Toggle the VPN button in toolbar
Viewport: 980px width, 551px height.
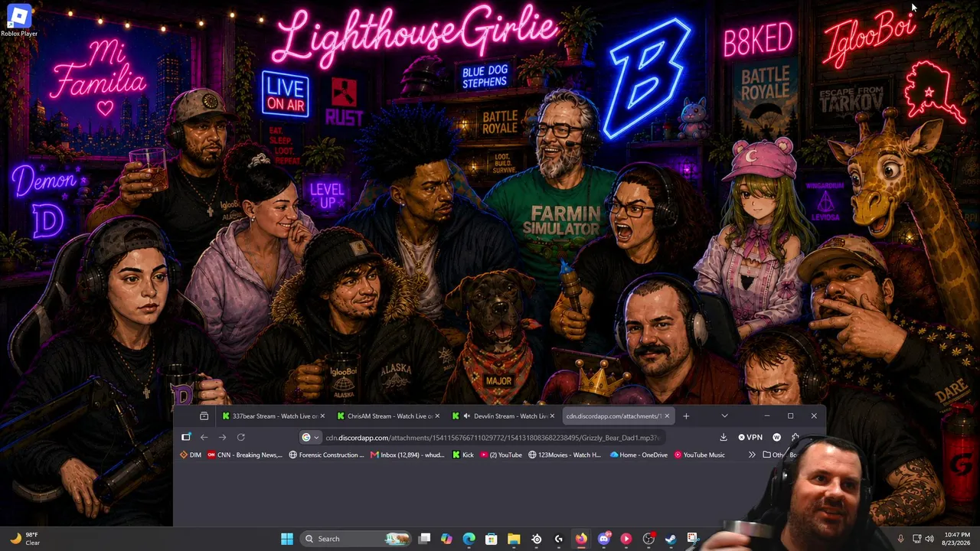750,438
